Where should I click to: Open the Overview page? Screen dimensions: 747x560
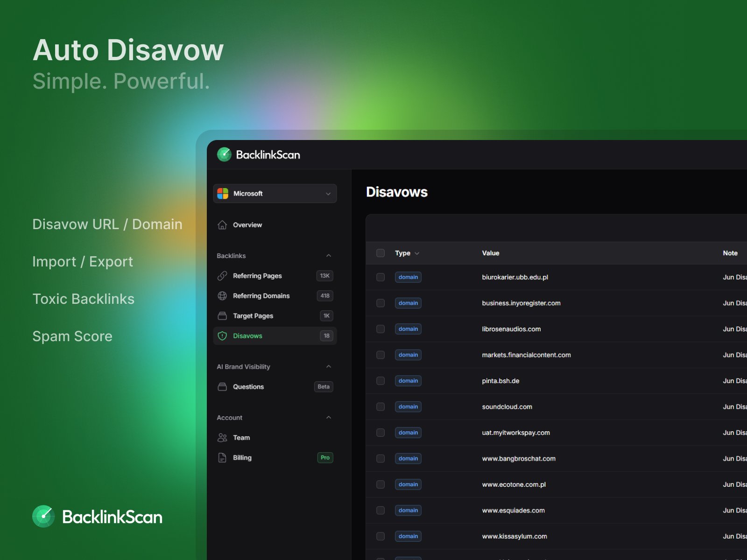[x=275, y=225]
